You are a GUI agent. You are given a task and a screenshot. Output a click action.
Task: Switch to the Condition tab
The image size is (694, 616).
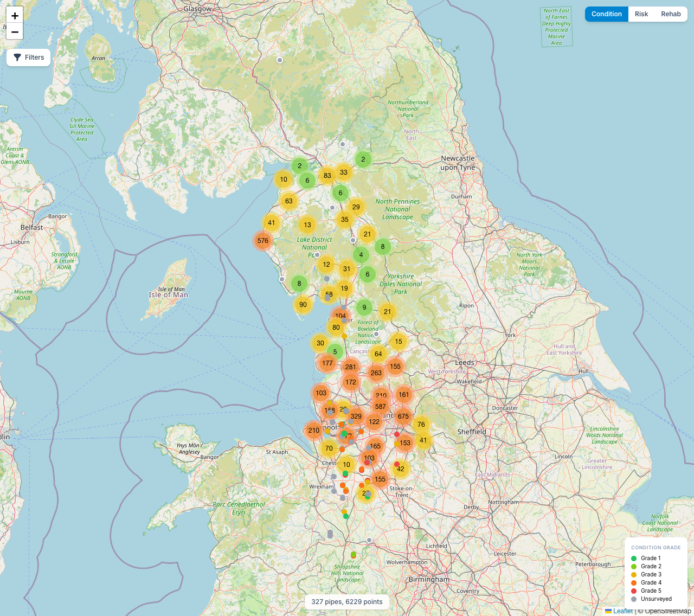607,14
